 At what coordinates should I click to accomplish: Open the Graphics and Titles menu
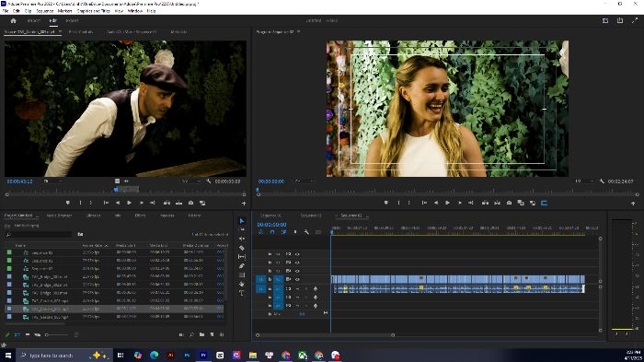[93, 11]
